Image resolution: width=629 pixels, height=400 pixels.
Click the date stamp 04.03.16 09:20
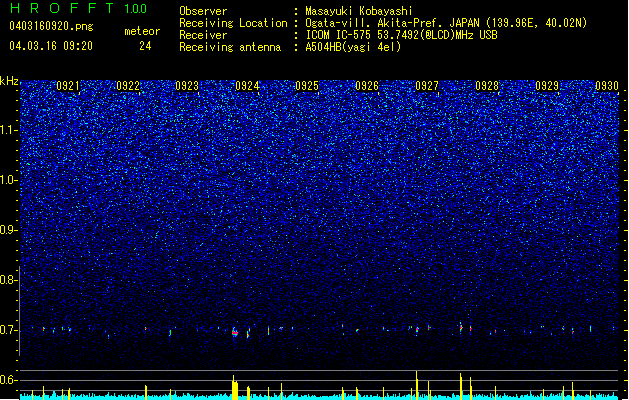pyautogui.click(x=51, y=46)
